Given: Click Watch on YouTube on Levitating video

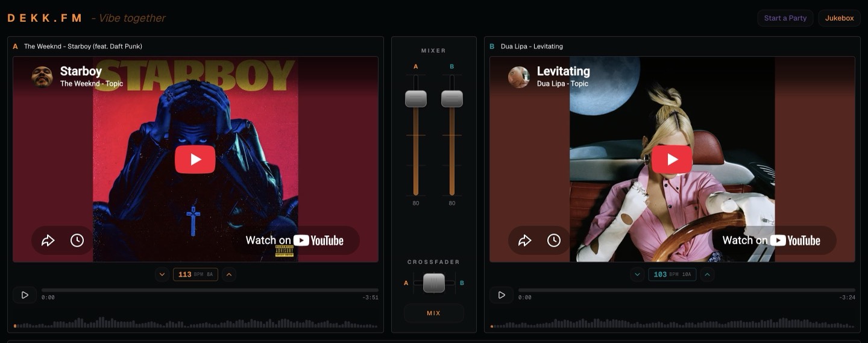Looking at the screenshot, I should point(772,241).
